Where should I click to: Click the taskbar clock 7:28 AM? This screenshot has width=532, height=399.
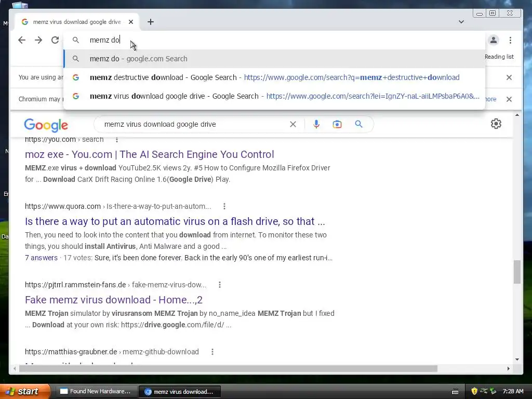click(513, 391)
